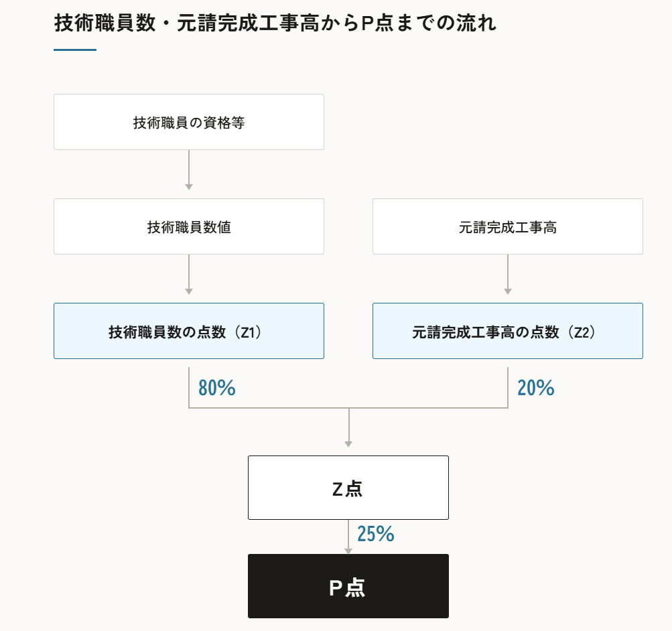Image resolution: width=672 pixels, height=631 pixels.
Task: Click arrow pointing to Z2 score box
Action: click(507, 275)
